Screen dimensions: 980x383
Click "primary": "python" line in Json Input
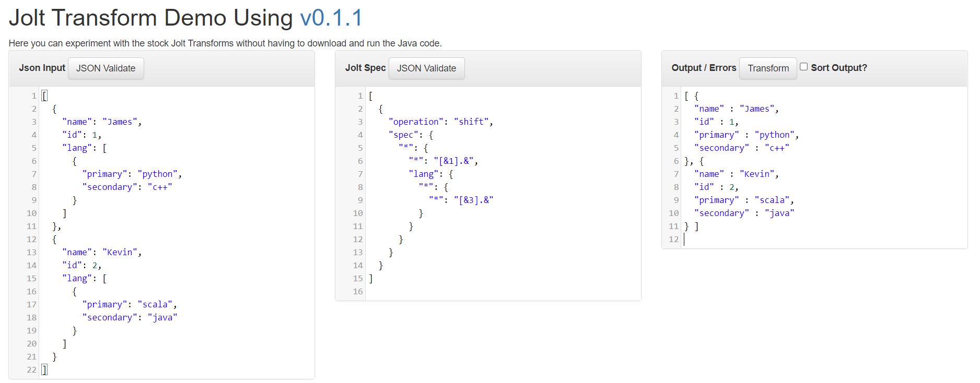point(132,174)
